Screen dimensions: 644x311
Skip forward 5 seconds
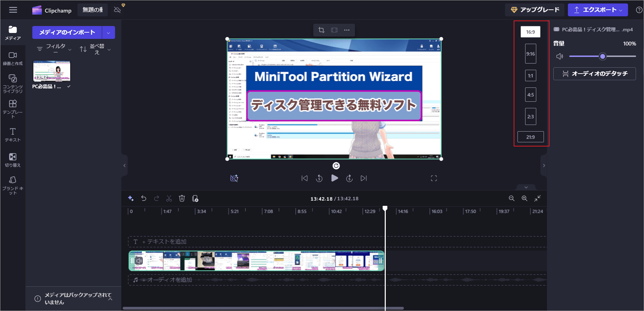click(349, 178)
